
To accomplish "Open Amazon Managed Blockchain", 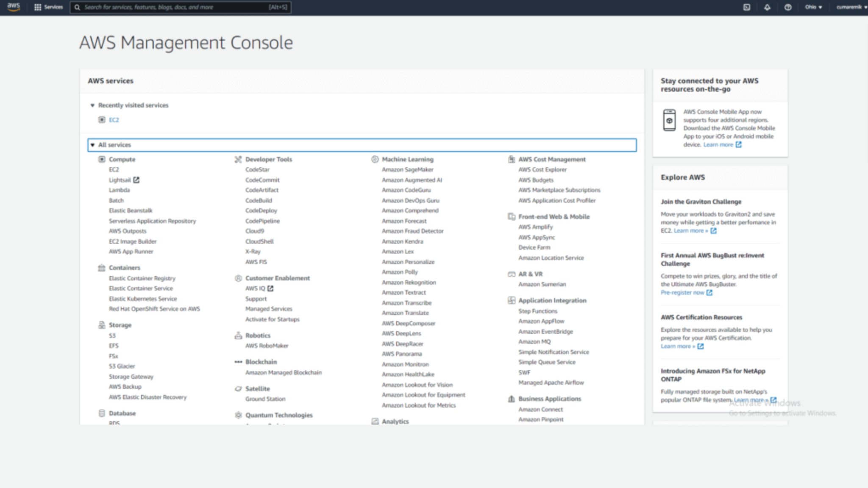I will pyautogui.click(x=284, y=373).
